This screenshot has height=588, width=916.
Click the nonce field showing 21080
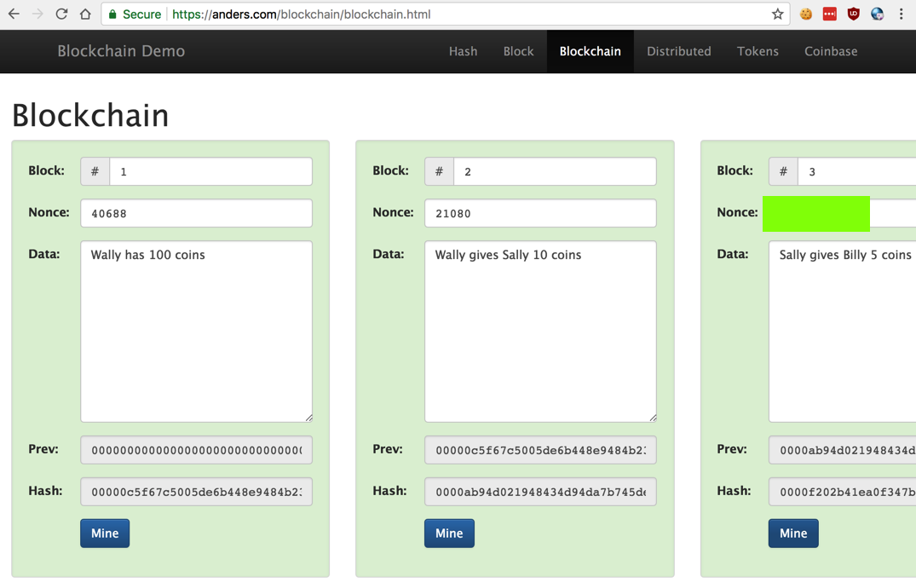[540, 213]
